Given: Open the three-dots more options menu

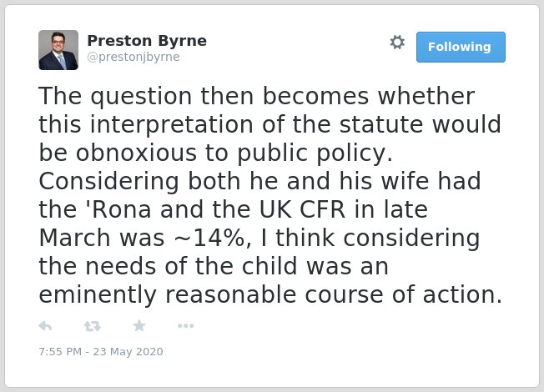Looking at the screenshot, I should click(185, 326).
